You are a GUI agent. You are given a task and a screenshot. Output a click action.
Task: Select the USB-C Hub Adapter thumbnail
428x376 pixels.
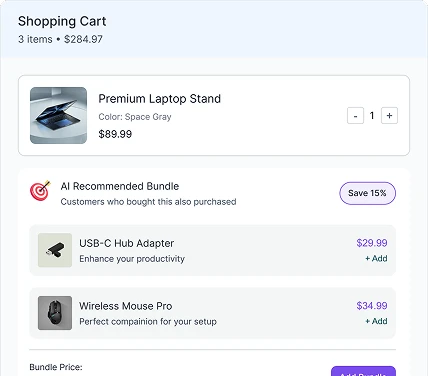55,250
